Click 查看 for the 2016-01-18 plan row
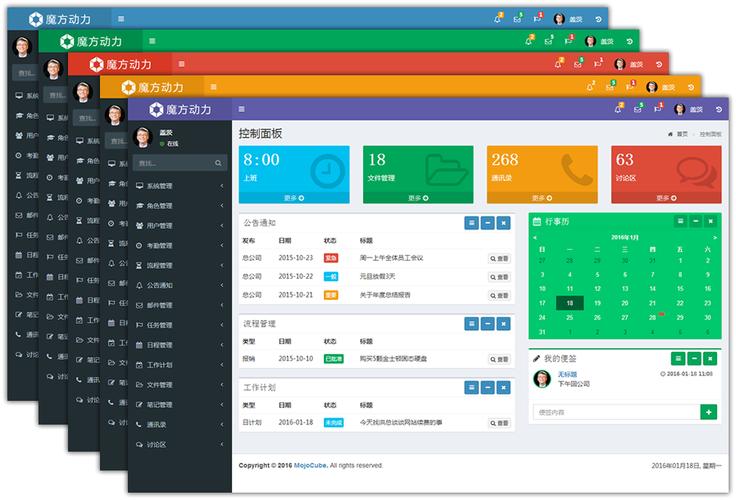Viewport: 736px width, 500px height. [x=499, y=423]
